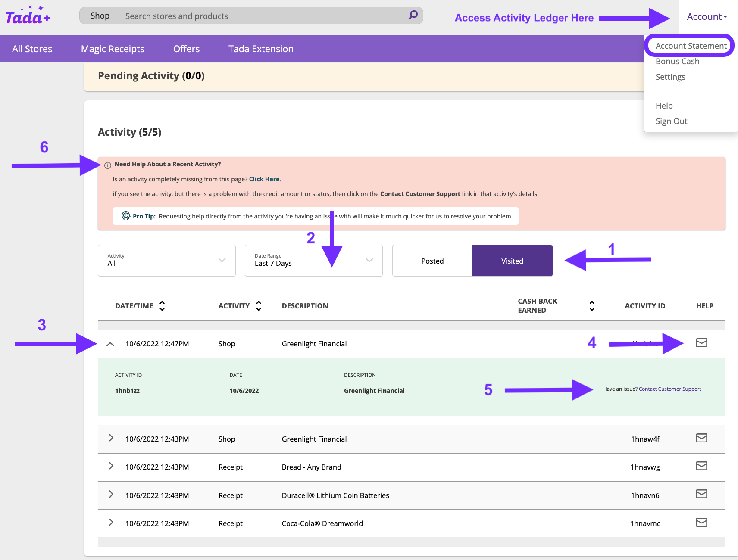Click the Activity (5/5) heading
This screenshot has height=560, width=738.
[x=130, y=132]
